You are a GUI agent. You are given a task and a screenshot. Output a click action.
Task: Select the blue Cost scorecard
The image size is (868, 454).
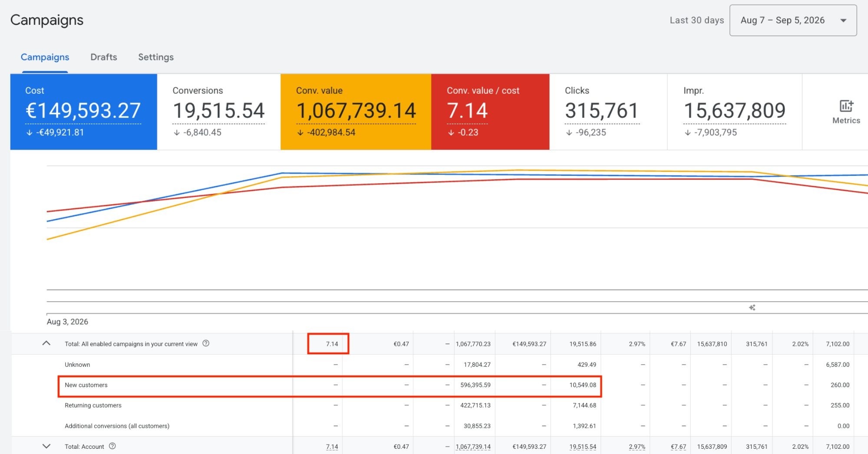tap(84, 112)
